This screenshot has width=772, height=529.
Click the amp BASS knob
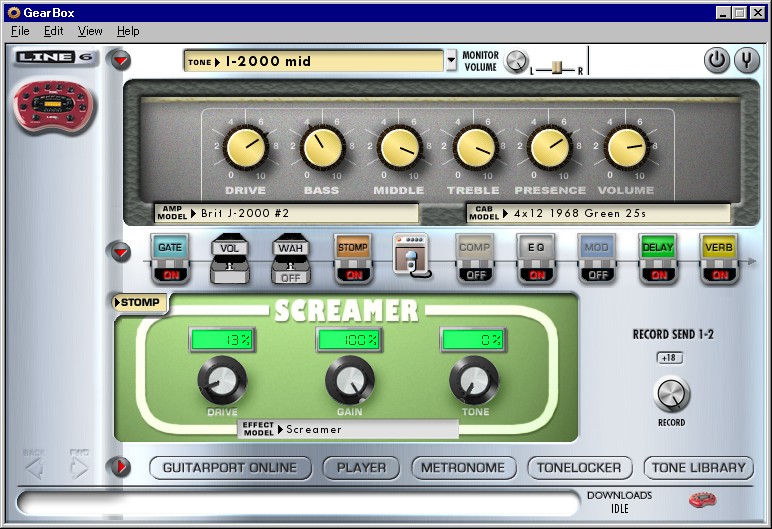tap(322, 147)
